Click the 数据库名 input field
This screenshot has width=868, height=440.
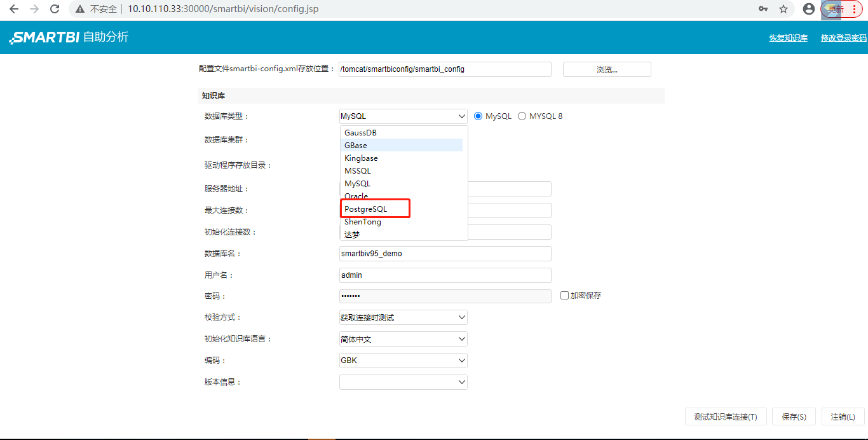(445, 253)
